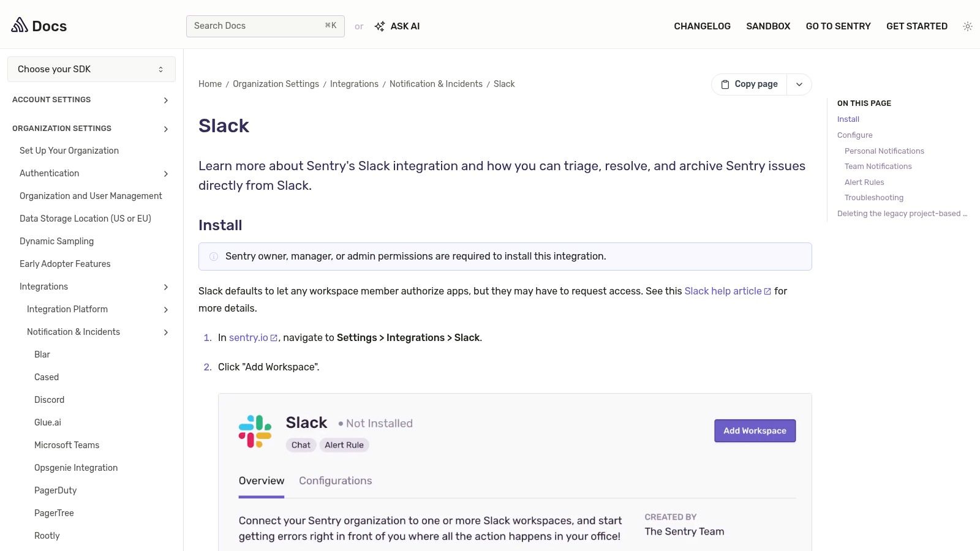Click the external-link icon beside sentry.io
This screenshot has width=980, height=551.
pyautogui.click(x=274, y=337)
